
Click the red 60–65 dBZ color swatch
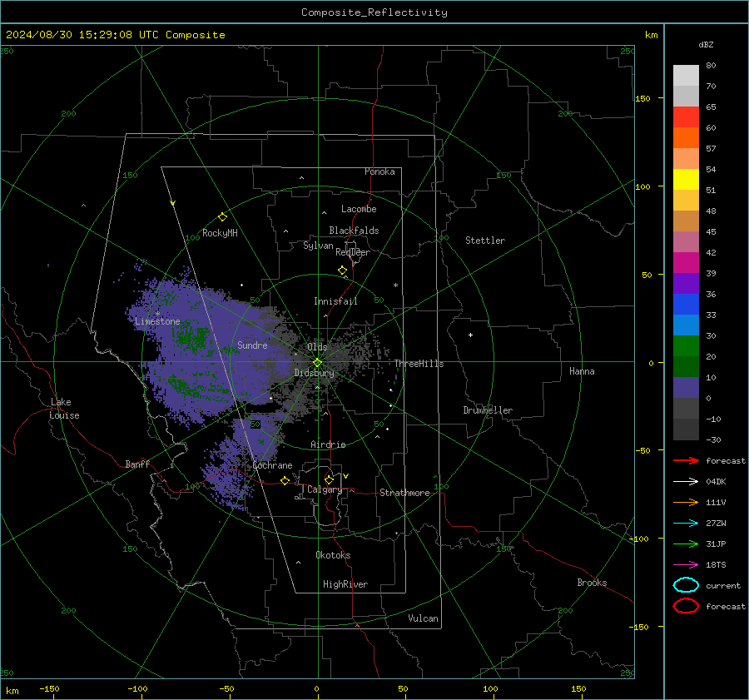pyautogui.click(x=686, y=117)
